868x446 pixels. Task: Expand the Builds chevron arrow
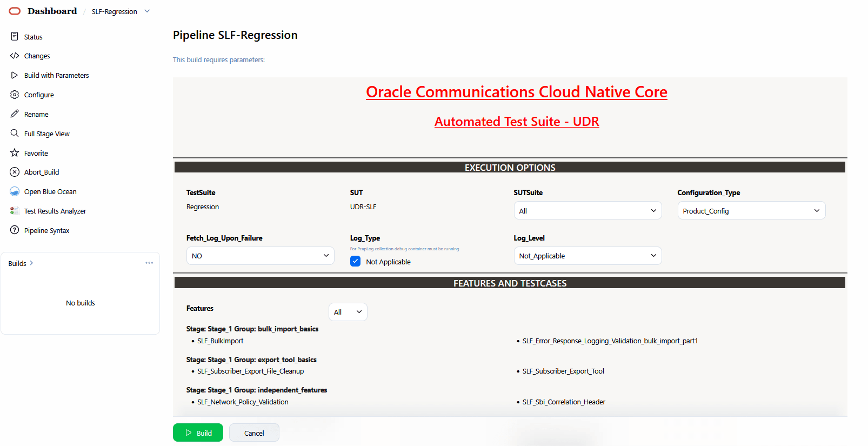tap(31, 263)
